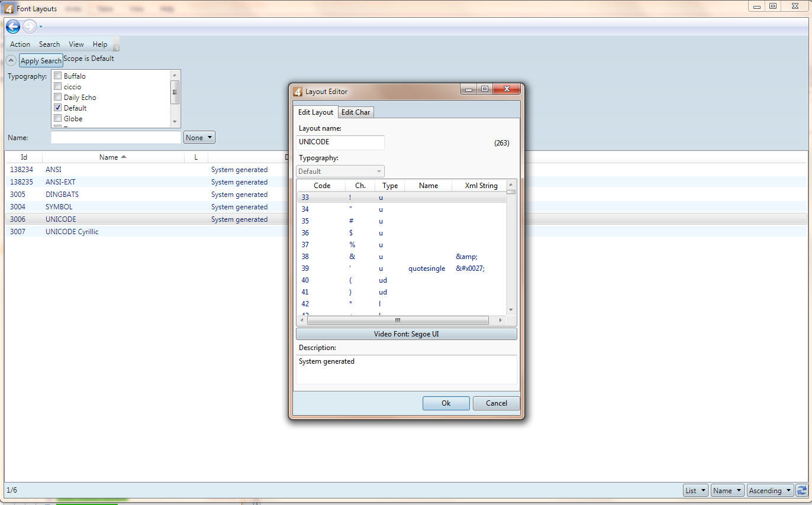The height and width of the screenshot is (505, 812).
Task: Select the code 42 asterisk row
Action: click(x=402, y=304)
